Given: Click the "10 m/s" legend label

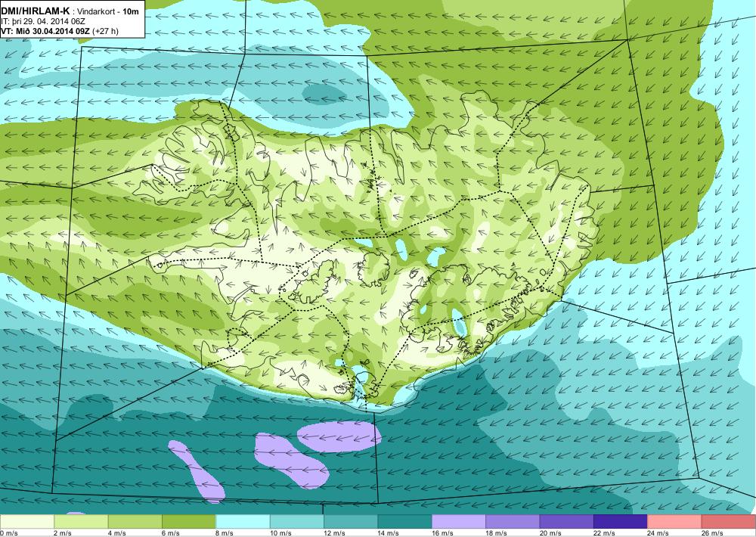Looking at the screenshot, I should (x=280, y=533).
